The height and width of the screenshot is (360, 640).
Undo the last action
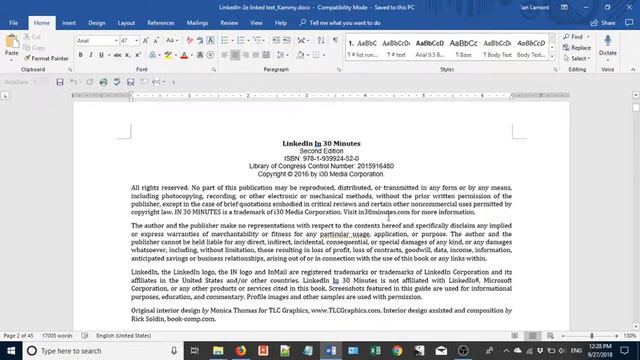coord(73,82)
